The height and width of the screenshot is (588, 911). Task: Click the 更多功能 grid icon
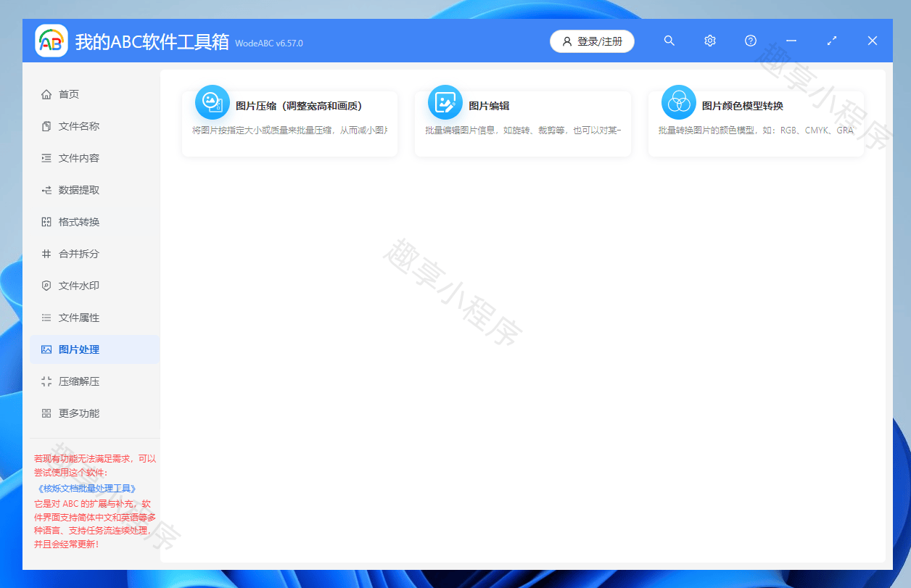coord(46,413)
